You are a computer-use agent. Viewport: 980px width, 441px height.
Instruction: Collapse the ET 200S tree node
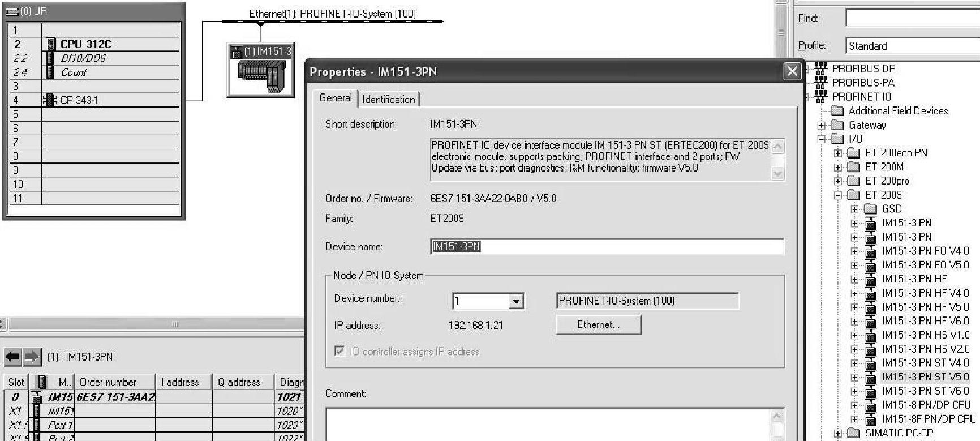tap(838, 195)
